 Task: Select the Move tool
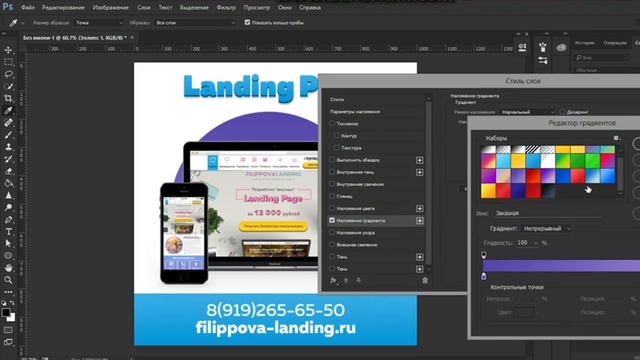pyautogui.click(x=8, y=50)
